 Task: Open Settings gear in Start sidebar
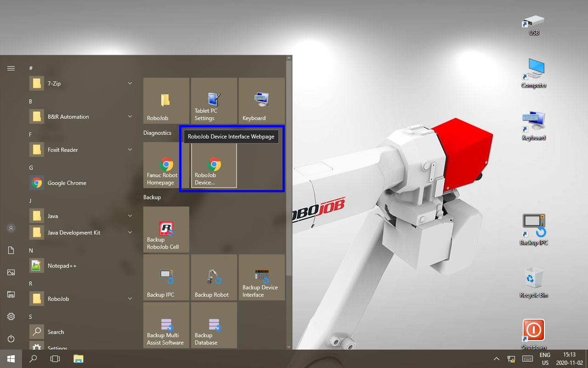(11, 316)
